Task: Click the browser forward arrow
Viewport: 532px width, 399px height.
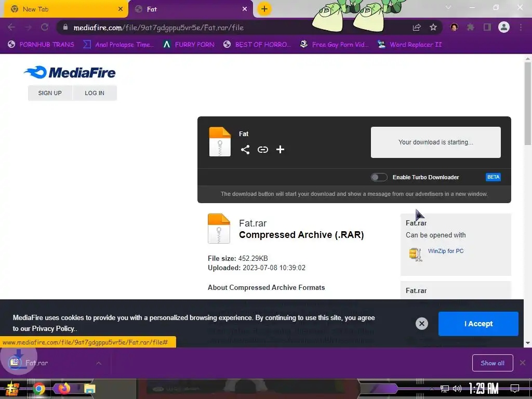Action: pos(28,28)
